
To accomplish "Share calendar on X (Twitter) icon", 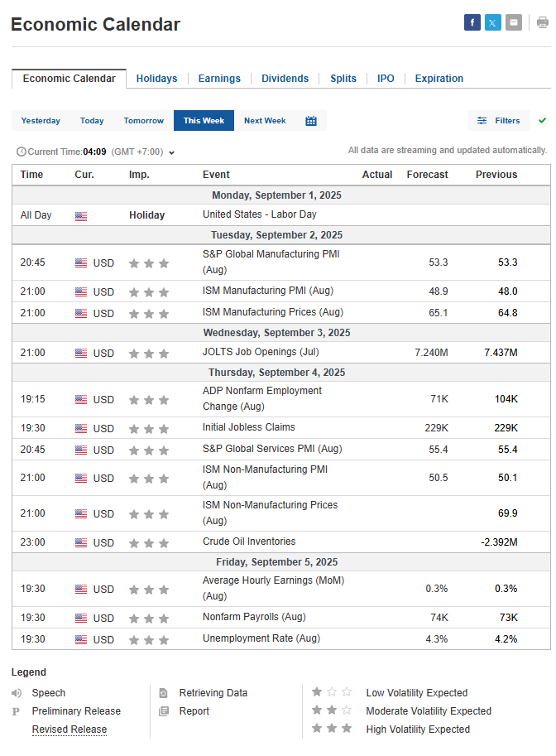I will pos(493,23).
